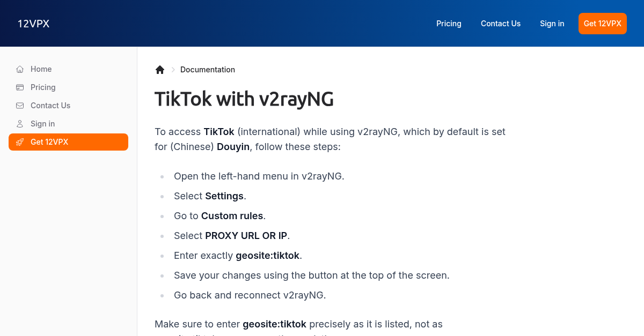Select the house icon beside Home in sidebar

19,69
